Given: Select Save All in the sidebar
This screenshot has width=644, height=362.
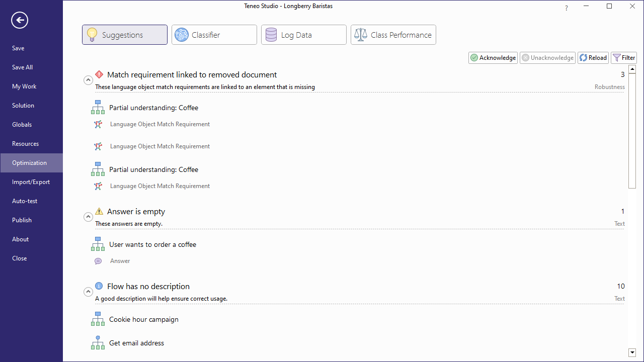Looking at the screenshot, I should click(x=31, y=67).
